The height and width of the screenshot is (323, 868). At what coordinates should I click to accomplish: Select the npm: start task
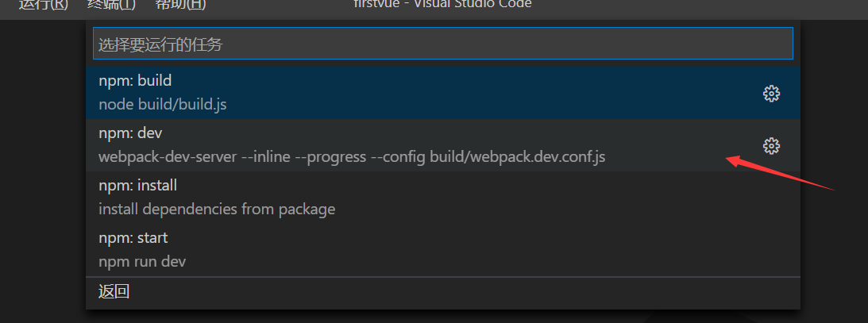pos(443,250)
